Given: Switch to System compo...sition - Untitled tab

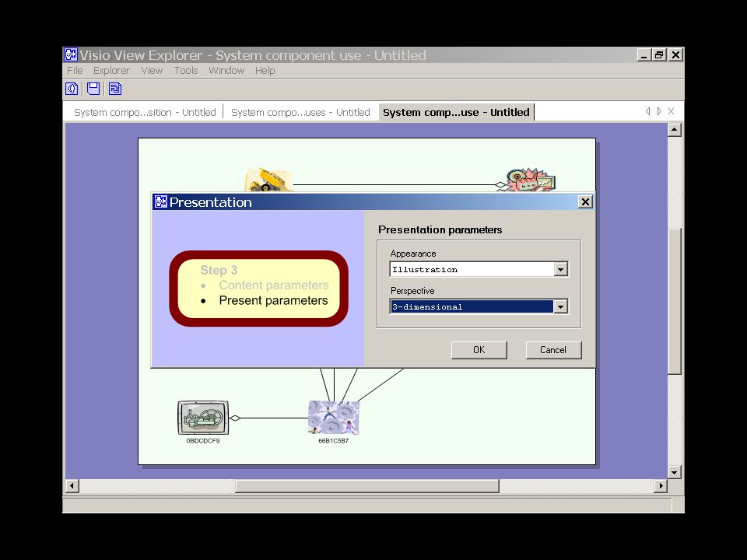Looking at the screenshot, I should click(145, 112).
